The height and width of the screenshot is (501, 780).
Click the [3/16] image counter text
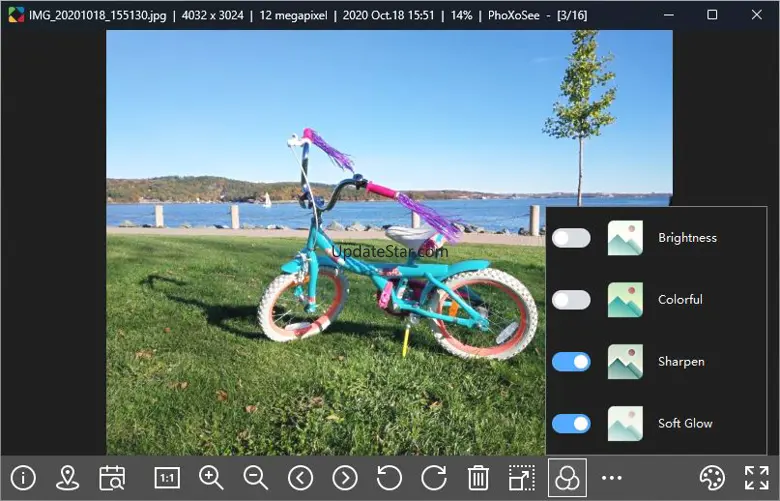[572, 15]
